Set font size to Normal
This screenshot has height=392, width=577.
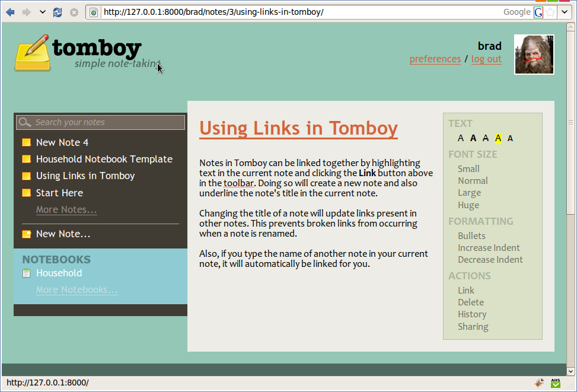click(473, 181)
